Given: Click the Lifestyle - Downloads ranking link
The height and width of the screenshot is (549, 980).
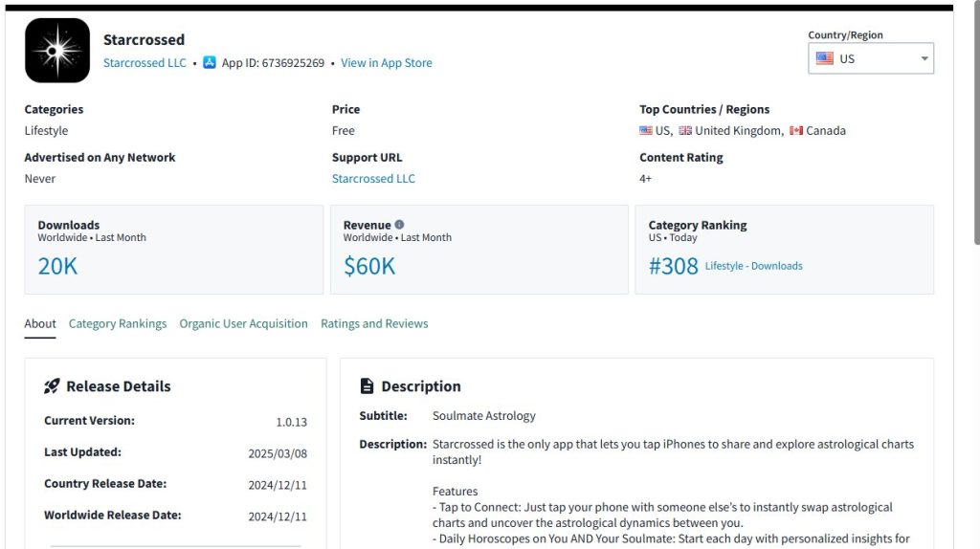Looking at the screenshot, I should (754, 266).
